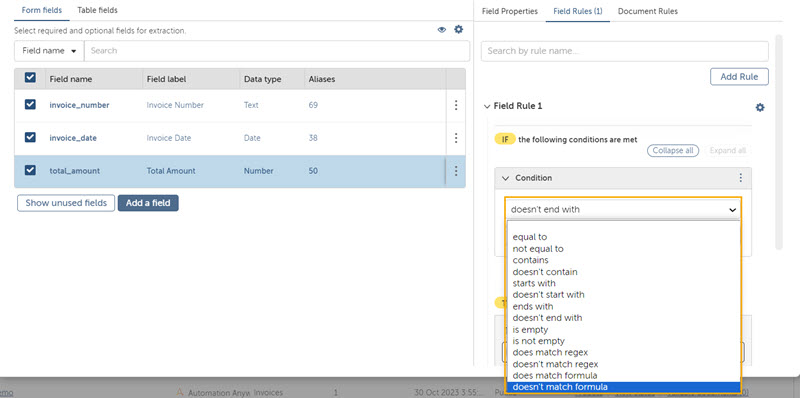The width and height of the screenshot is (800, 398).
Task: Click the invoice_date field name
Action: [73, 138]
